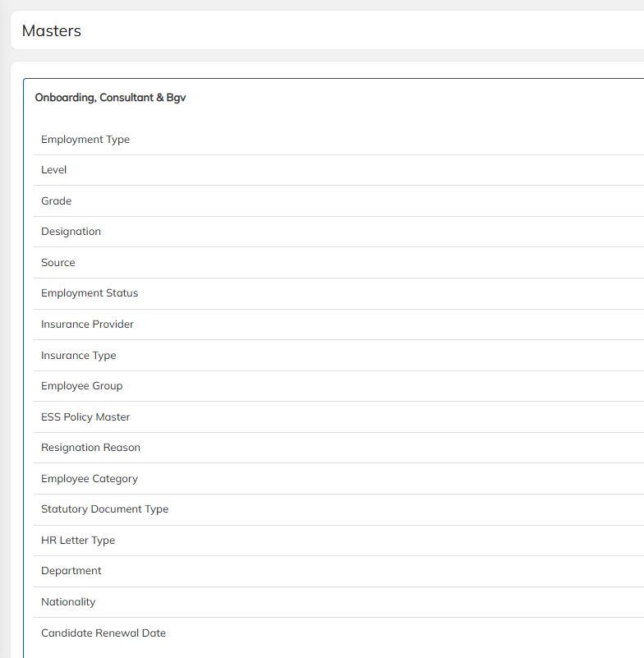Select Employment Status in the list
This screenshot has height=658, width=644.
click(x=90, y=293)
